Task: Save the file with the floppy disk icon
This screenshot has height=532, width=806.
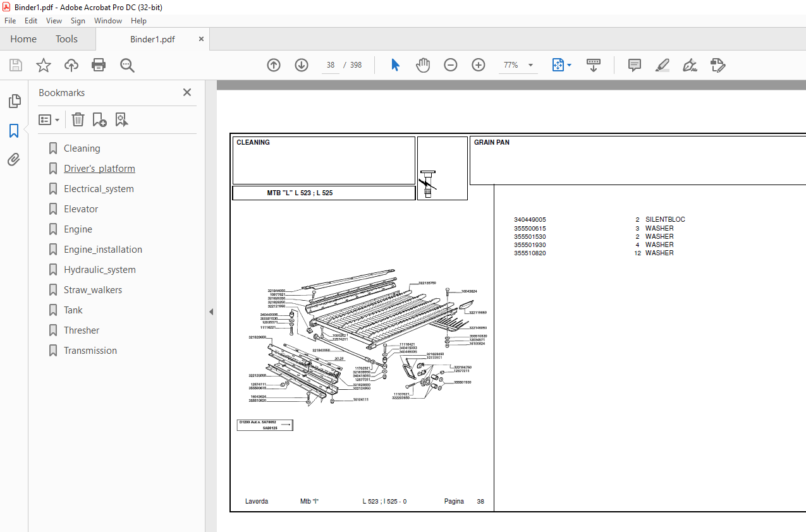Action: tap(16, 65)
